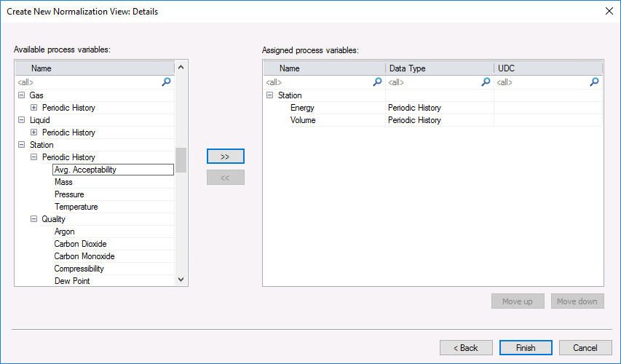Expand Periodic History under Liquid
Viewport: 621px width, 364px height.
click(34, 132)
